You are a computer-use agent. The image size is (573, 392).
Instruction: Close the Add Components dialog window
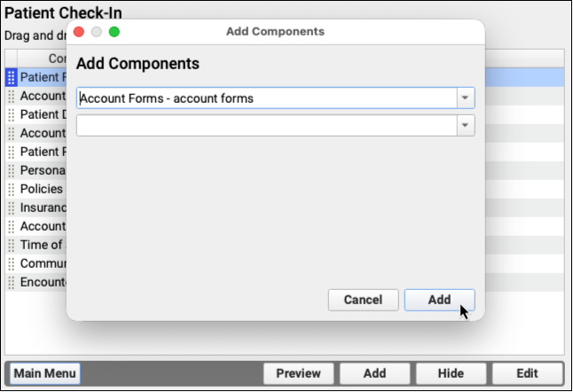coord(79,32)
